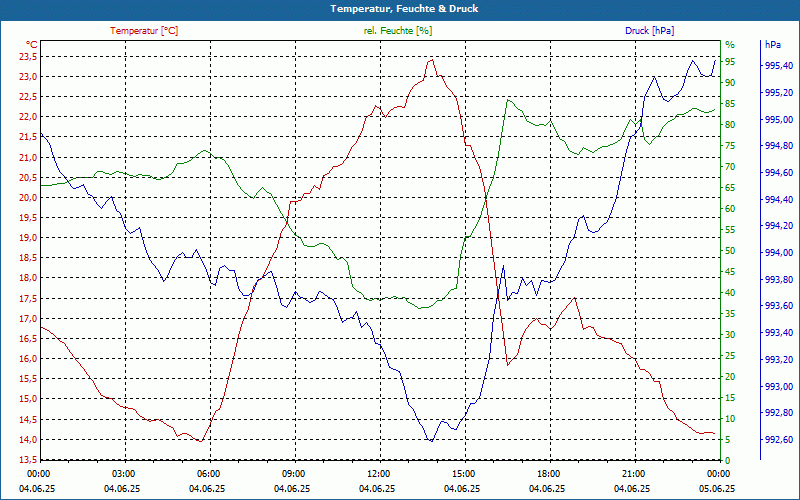Click the '993,80' pressure axis tick
This screenshot has height=500, width=800.
(779, 280)
